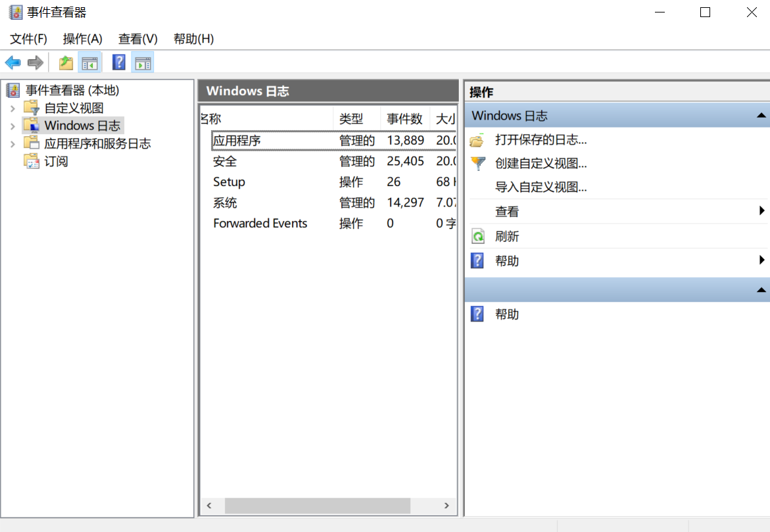Open the 帮助 submenu arrow in Windows 日志 actions

[761, 260]
